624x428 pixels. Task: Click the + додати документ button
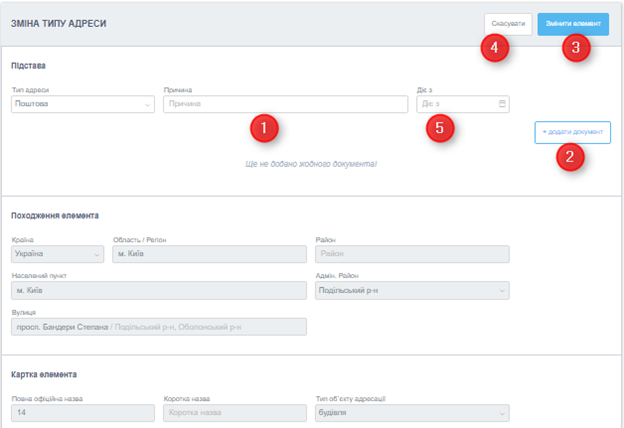pos(572,132)
